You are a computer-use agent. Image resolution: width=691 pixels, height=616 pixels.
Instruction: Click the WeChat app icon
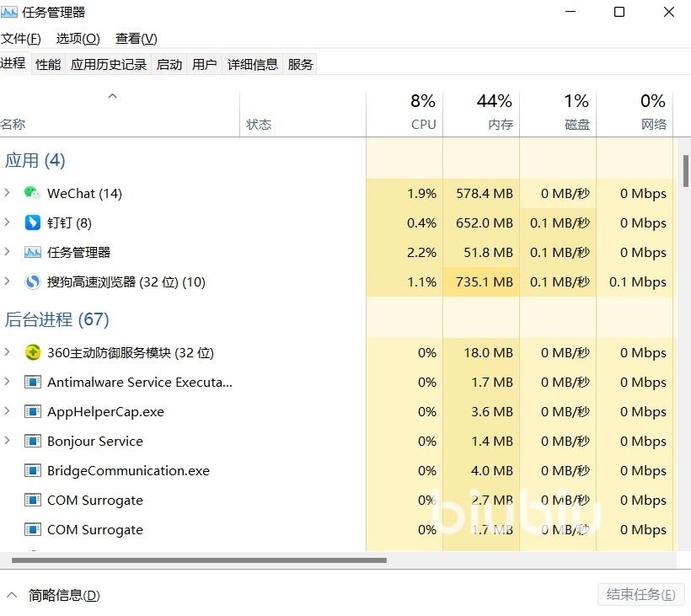pyautogui.click(x=32, y=193)
